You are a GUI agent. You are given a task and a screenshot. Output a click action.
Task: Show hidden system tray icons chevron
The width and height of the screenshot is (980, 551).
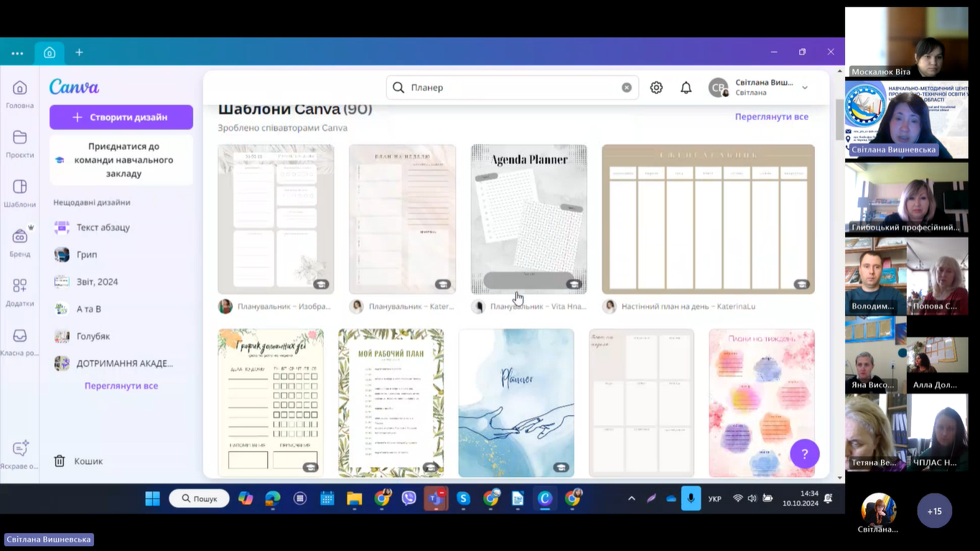632,499
